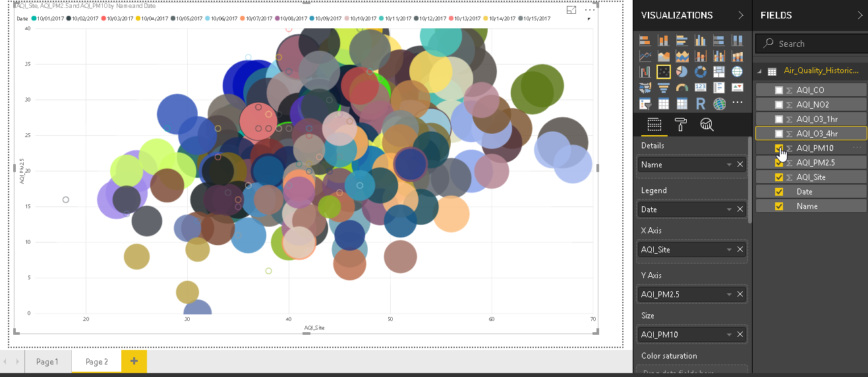Insert the R script visual

point(701,103)
